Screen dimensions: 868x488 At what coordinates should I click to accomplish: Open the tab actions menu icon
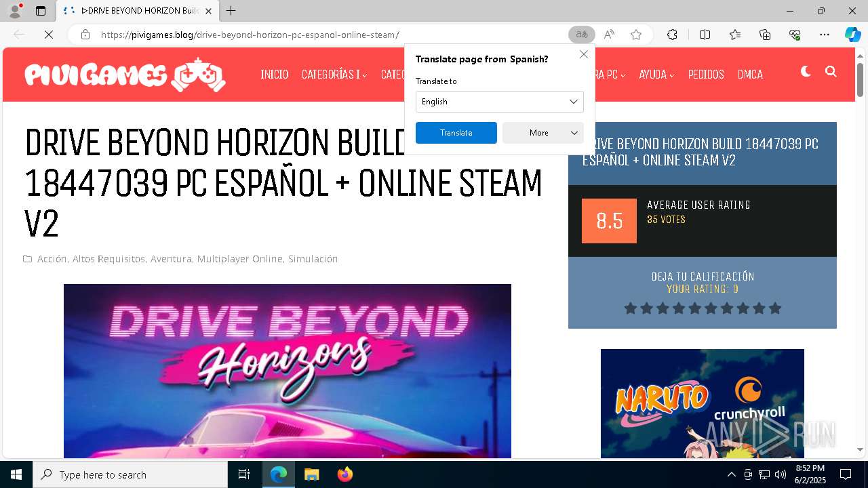[x=41, y=11]
